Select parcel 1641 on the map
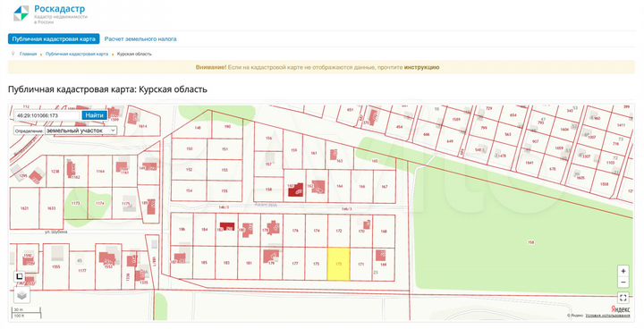The width and height of the screenshot is (644, 329). [530, 163]
